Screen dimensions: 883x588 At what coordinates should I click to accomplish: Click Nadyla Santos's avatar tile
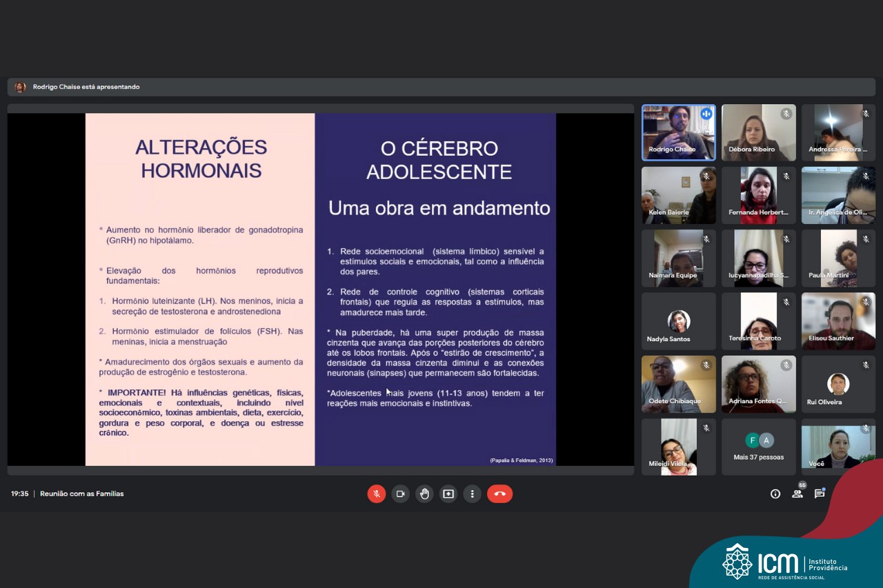pyautogui.click(x=679, y=321)
